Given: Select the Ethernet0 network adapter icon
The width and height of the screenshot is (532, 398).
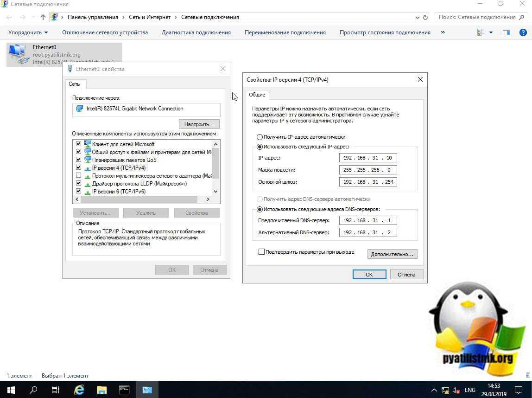Looking at the screenshot, I should 19,54.
